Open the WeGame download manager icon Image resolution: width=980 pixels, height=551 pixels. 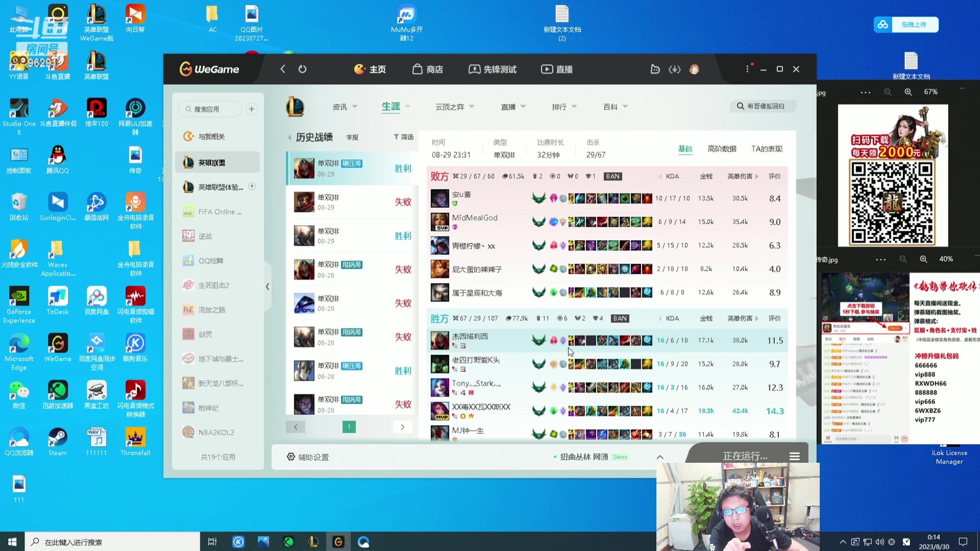pos(675,69)
